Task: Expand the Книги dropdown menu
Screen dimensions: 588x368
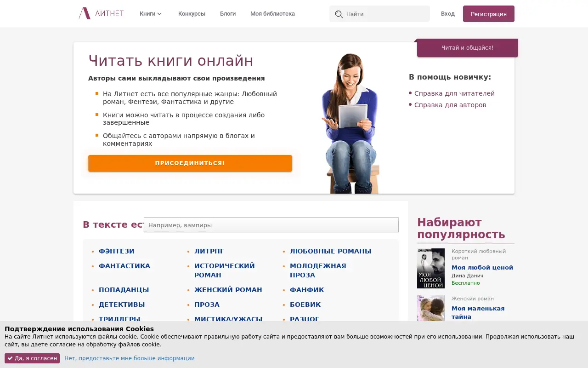Action: (x=151, y=14)
